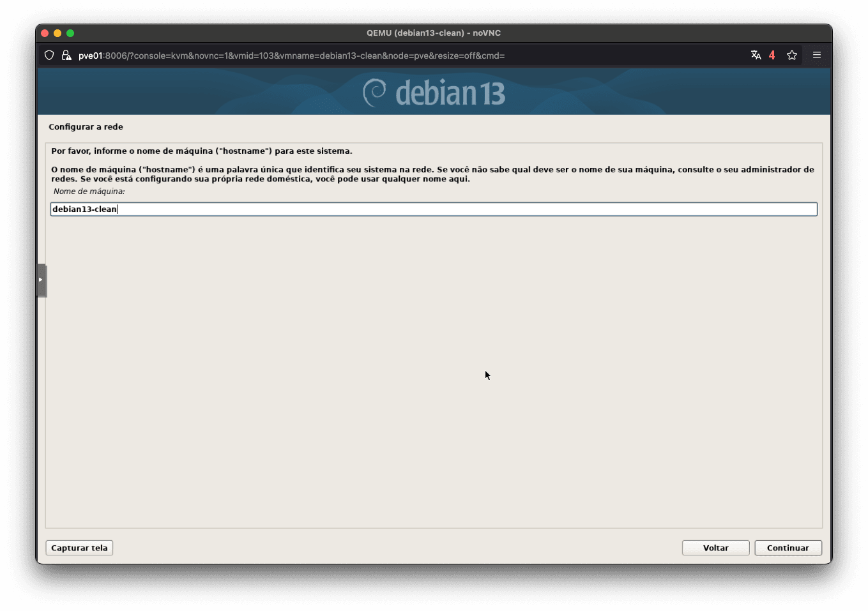Minimize the QEMU noVNC window
Viewport: 868px width, 611px height.
point(57,33)
